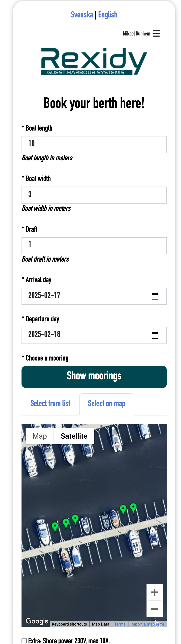
Task: Click the Google logo on the map
Action: pos(37,621)
